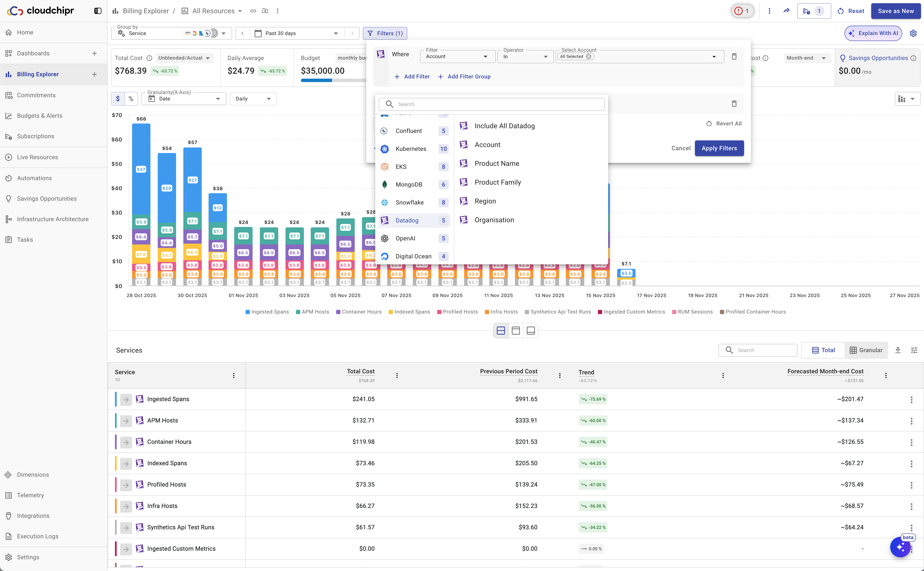Expand the Operator In dropdown

(x=525, y=57)
